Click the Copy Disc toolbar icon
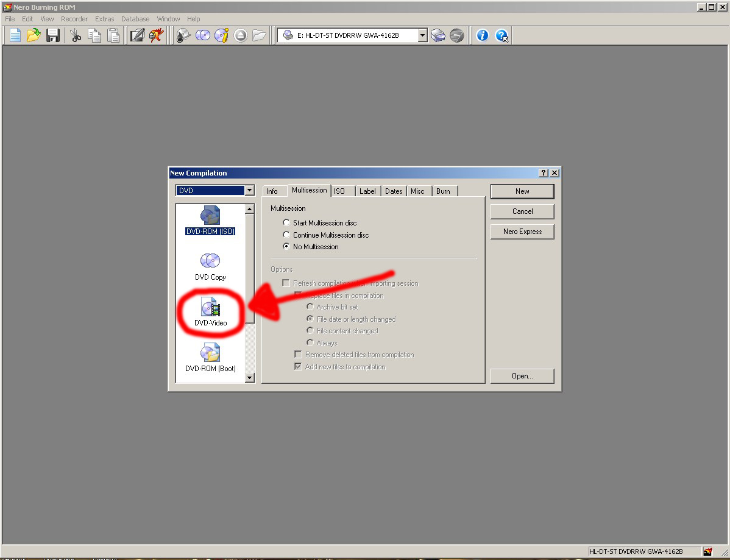The image size is (730, 560). [x=203, y=35]
